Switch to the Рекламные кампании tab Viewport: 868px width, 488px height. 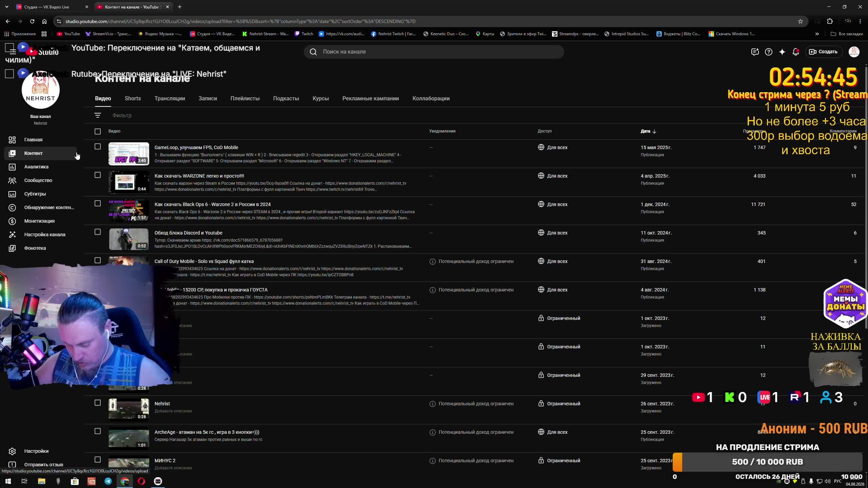coord(371,99)
